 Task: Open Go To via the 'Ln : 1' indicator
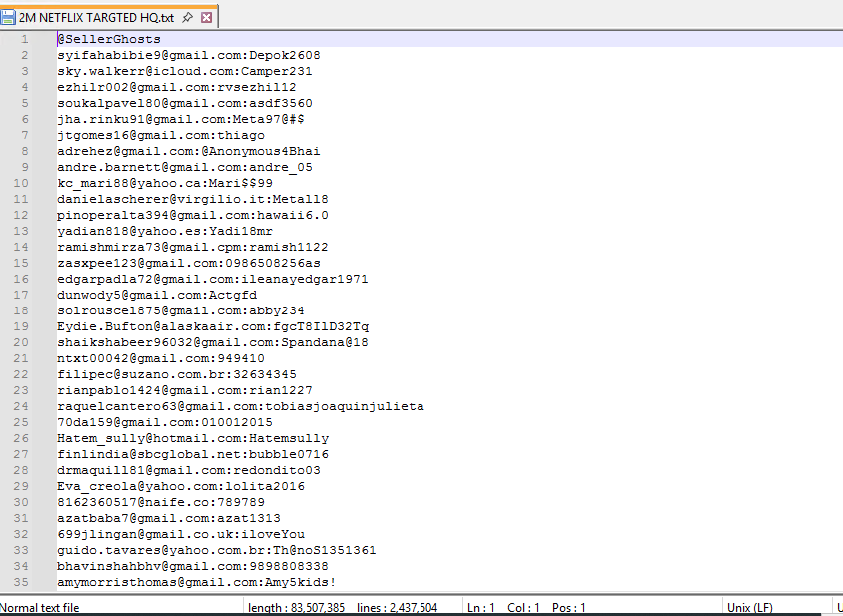pos(481,607)
